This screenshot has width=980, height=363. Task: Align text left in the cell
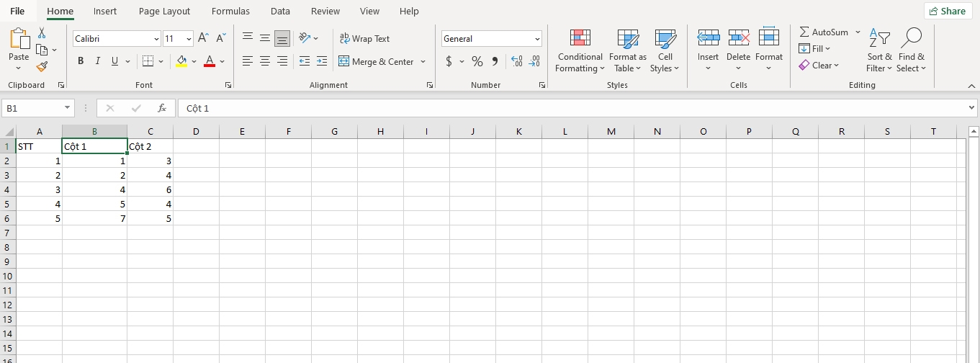click(248, 61)
